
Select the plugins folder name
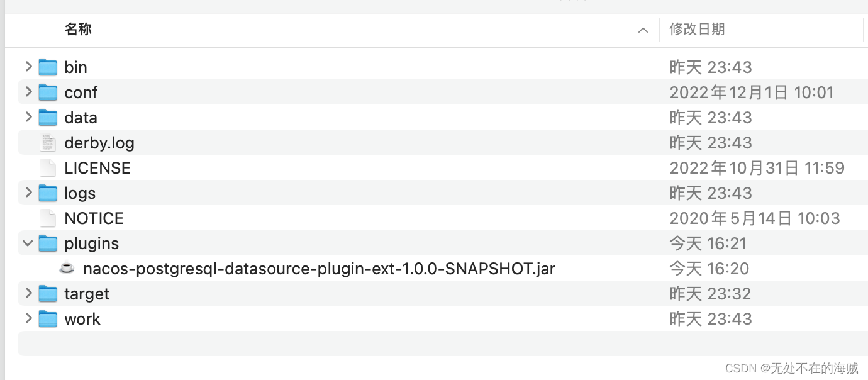(x=91, y=243)
